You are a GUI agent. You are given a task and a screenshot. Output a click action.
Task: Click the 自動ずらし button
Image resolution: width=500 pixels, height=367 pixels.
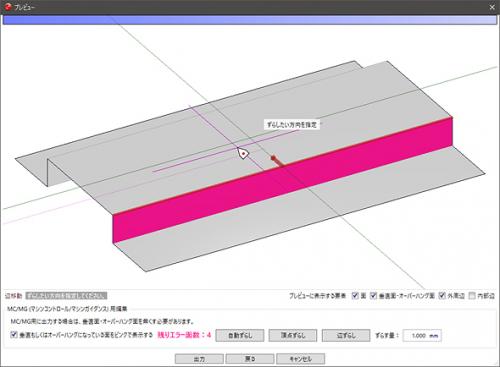click(x=240, y=335)
